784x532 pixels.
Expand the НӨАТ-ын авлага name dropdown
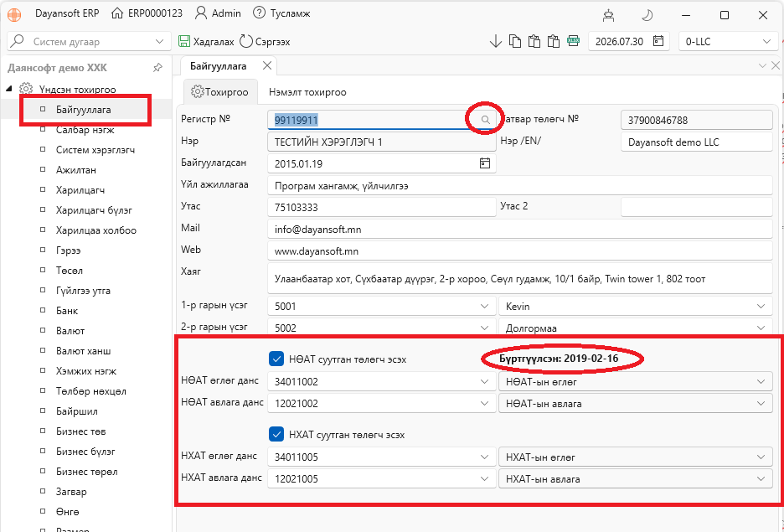click(x=761, y=403)
